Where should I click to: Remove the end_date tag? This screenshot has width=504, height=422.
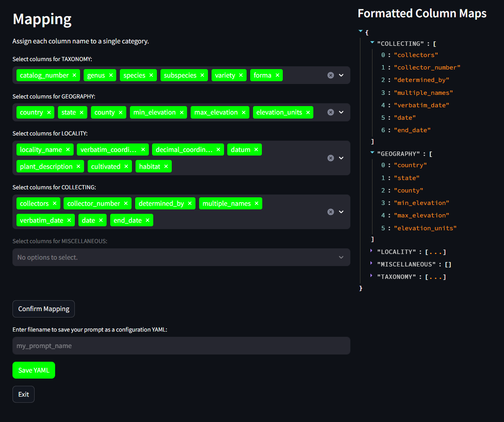tap(148, 221)
